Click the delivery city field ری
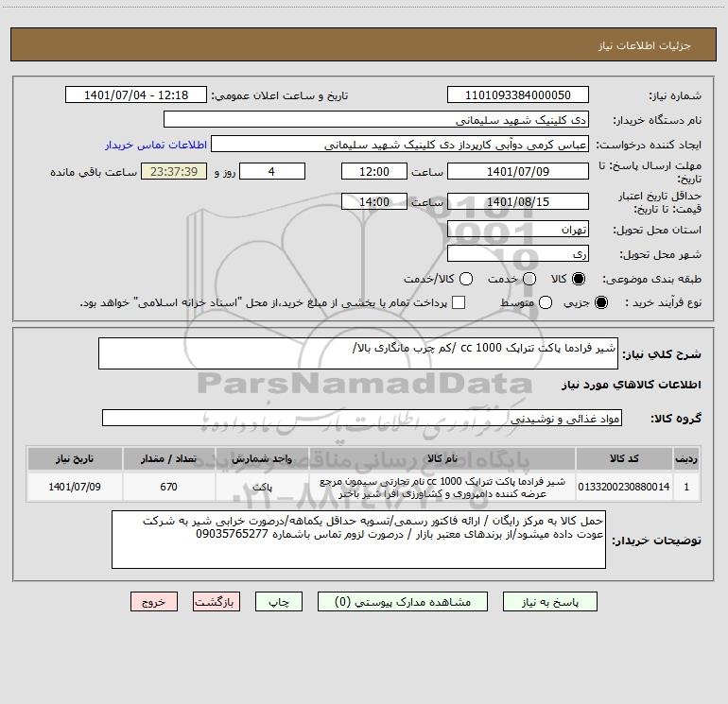 coord(518,254)
